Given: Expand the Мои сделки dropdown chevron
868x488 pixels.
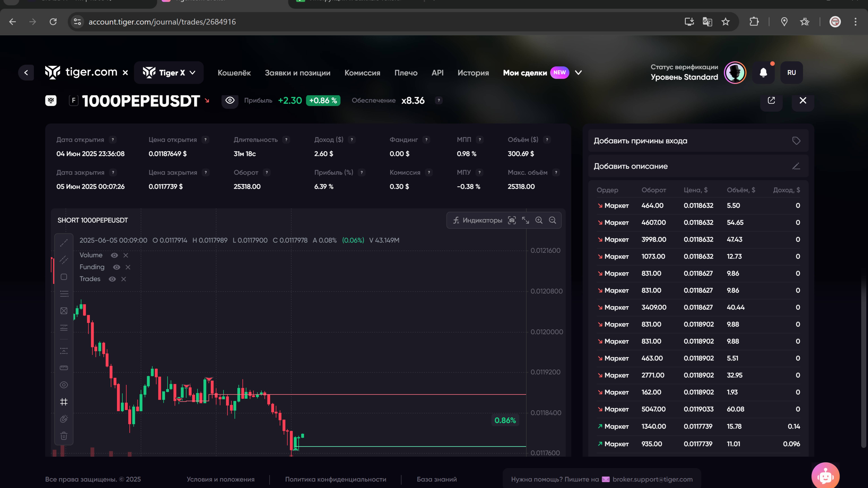Looking at the screenshot, I should click(578, 73).
